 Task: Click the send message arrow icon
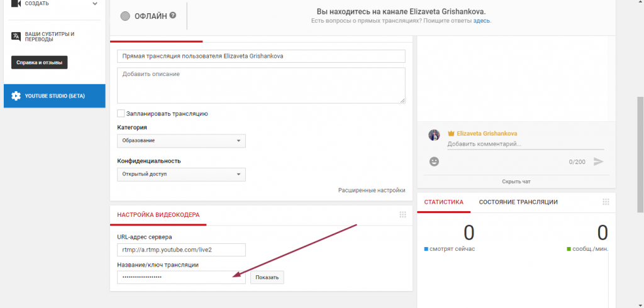(599, 162)
